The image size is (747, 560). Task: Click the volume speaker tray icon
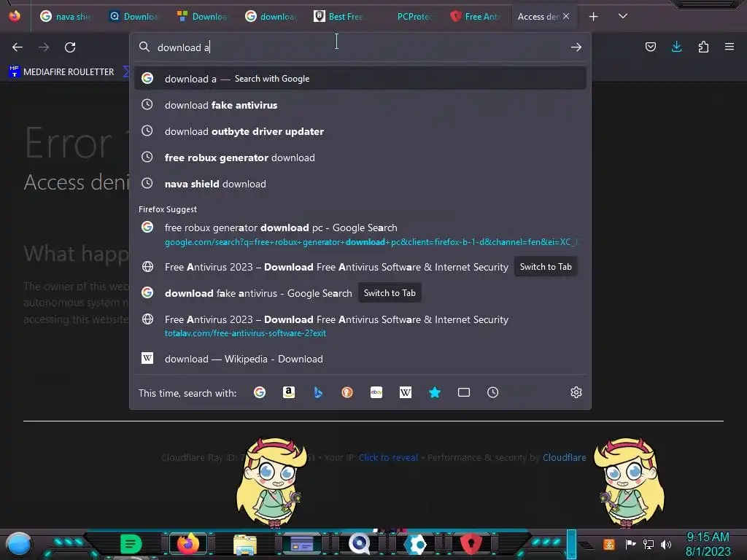pyautogui.click(x=665, y=544)
